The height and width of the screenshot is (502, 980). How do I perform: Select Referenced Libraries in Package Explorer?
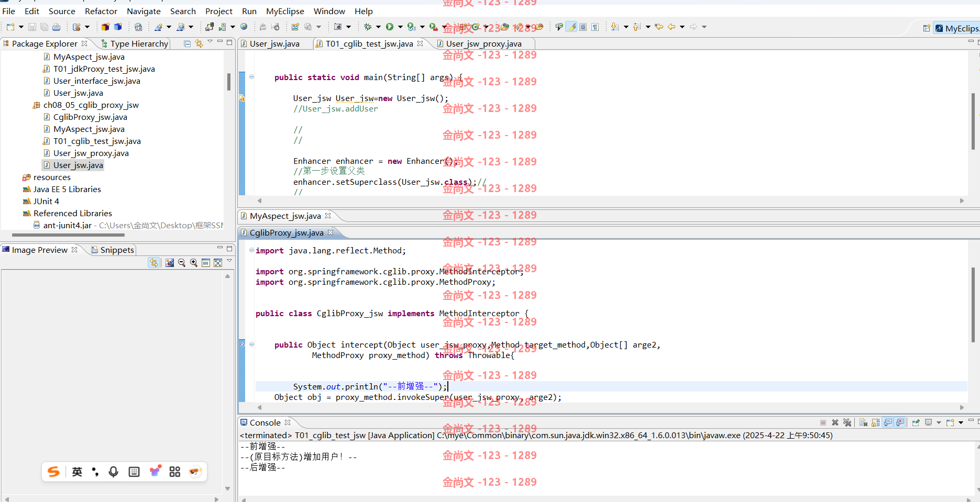pos(73,213)
